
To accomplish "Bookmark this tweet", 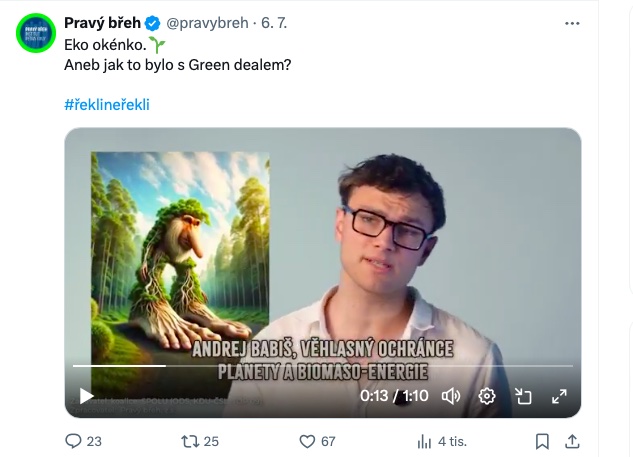I will click(542, 441).
